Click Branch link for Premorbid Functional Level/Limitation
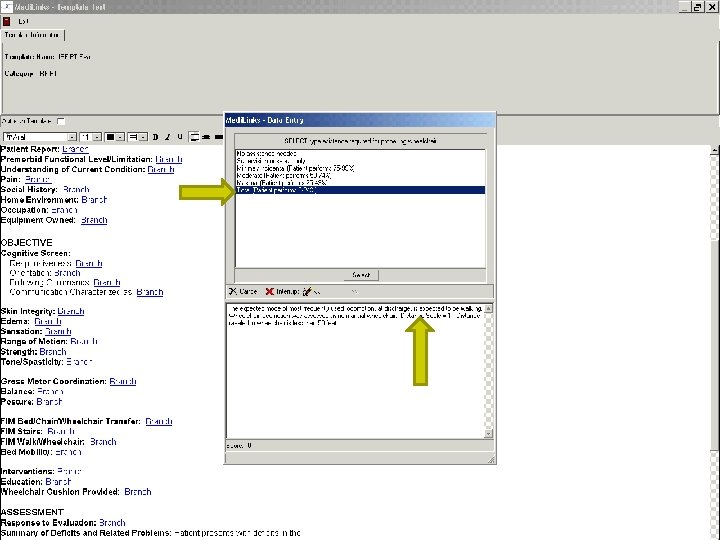 (169, 159)
